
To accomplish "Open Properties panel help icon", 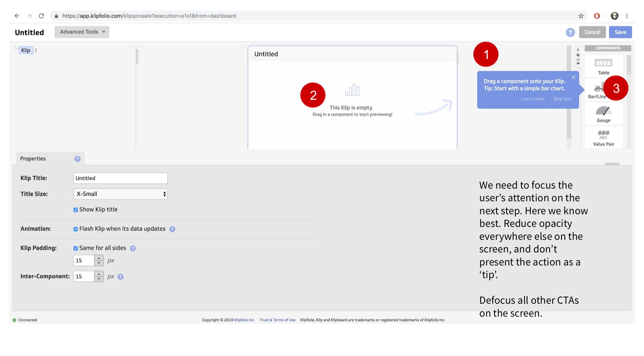I will (77, 159).
